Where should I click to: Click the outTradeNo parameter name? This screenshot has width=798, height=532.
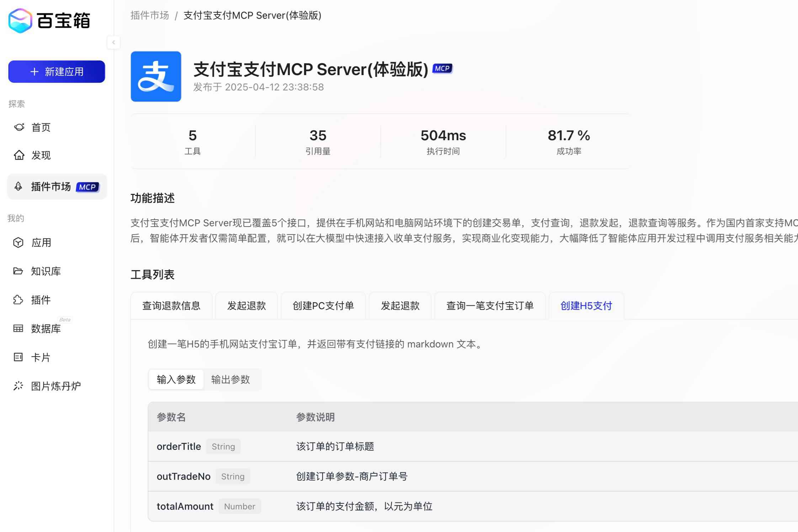pos(183,476)
